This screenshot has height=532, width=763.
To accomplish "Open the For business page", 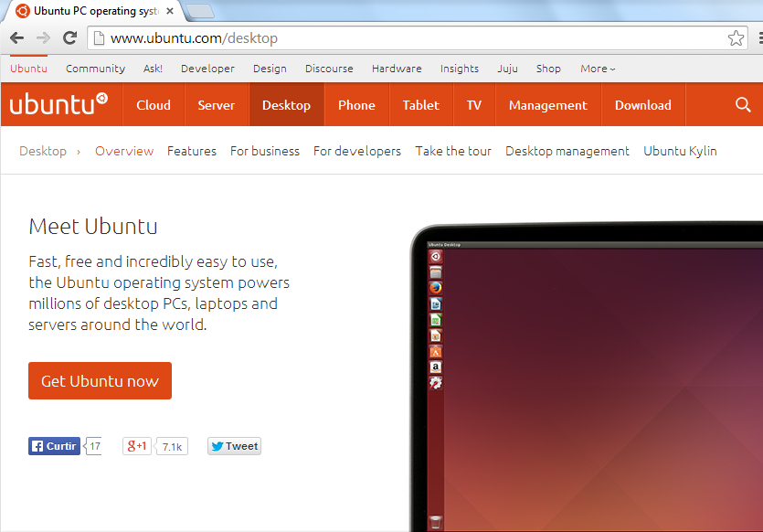I will click(x=265, y=151).
